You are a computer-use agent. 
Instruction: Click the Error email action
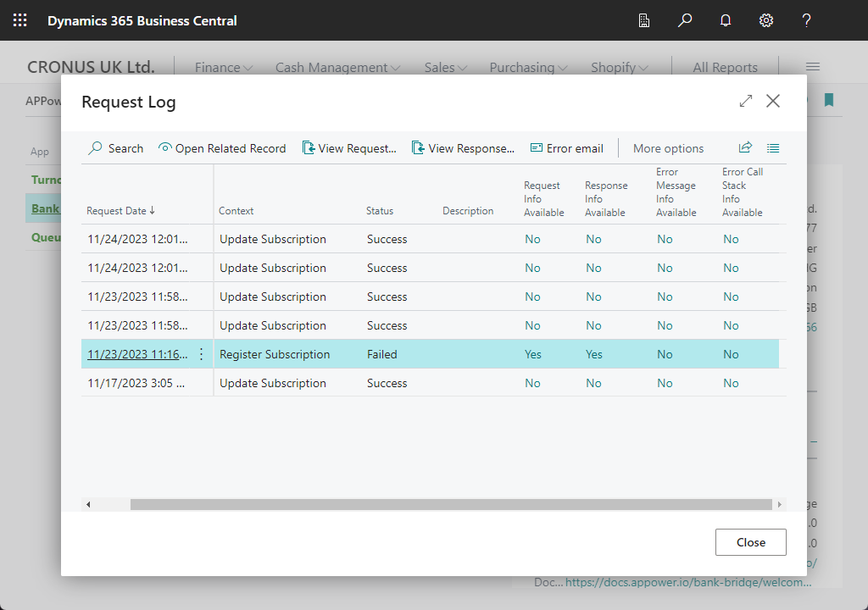point(566,148)
